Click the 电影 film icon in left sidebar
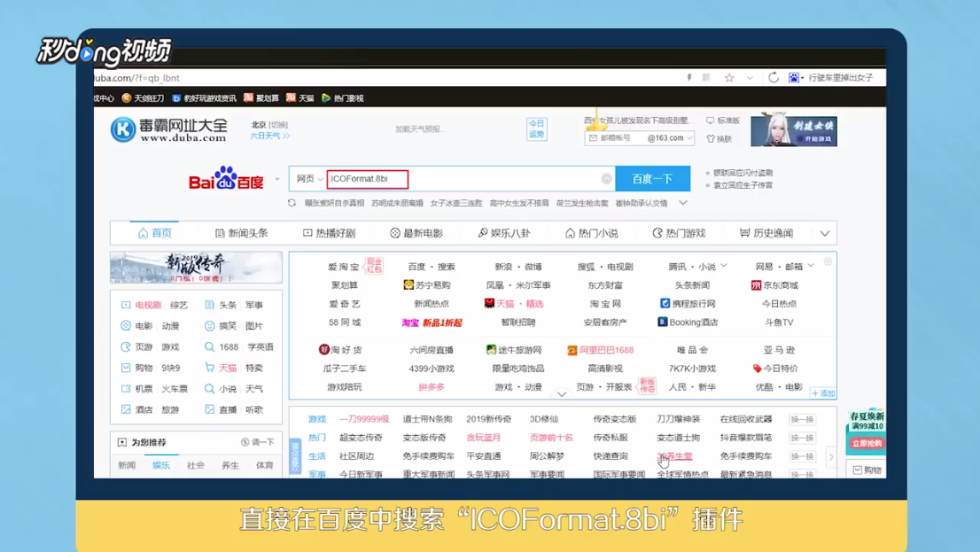The width and height of the screenshot is (980, 552). pyautogui.click(x=126, y=326)
